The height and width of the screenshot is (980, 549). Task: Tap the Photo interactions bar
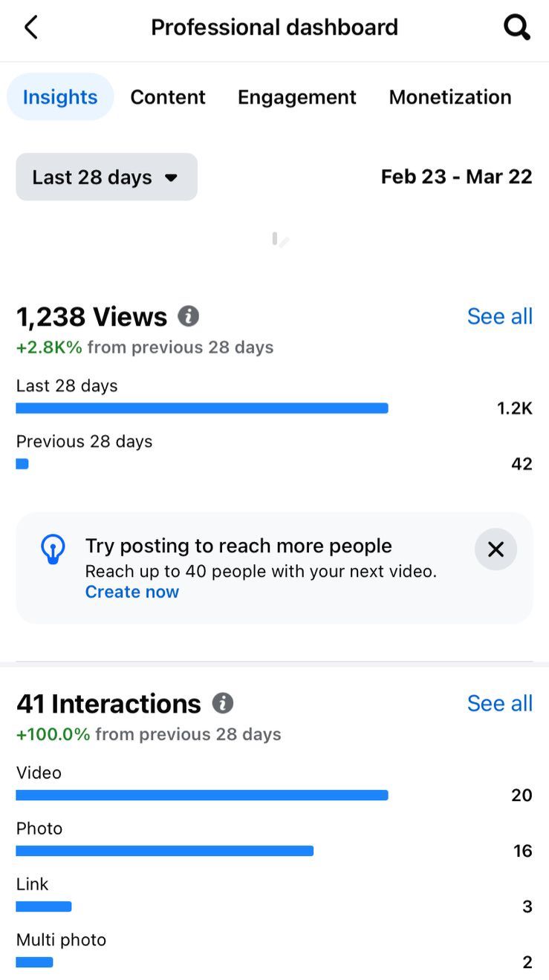[x=164, y=851]
